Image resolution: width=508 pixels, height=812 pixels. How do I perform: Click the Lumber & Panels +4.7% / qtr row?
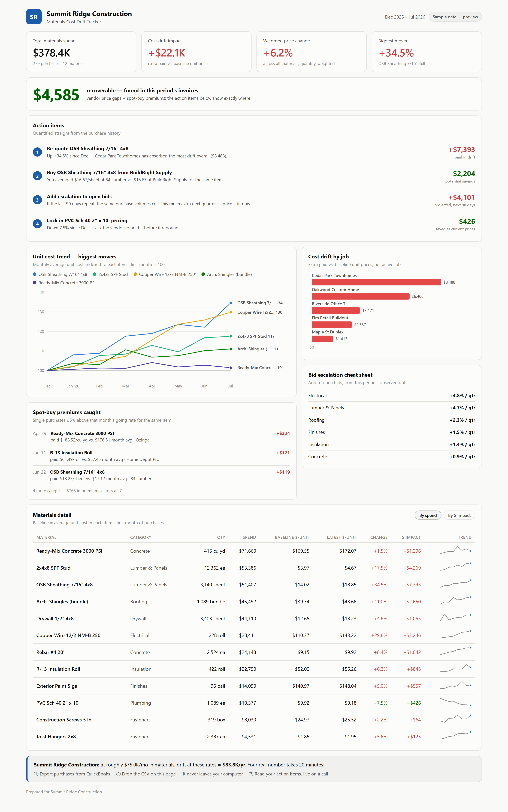pos(392,408)
